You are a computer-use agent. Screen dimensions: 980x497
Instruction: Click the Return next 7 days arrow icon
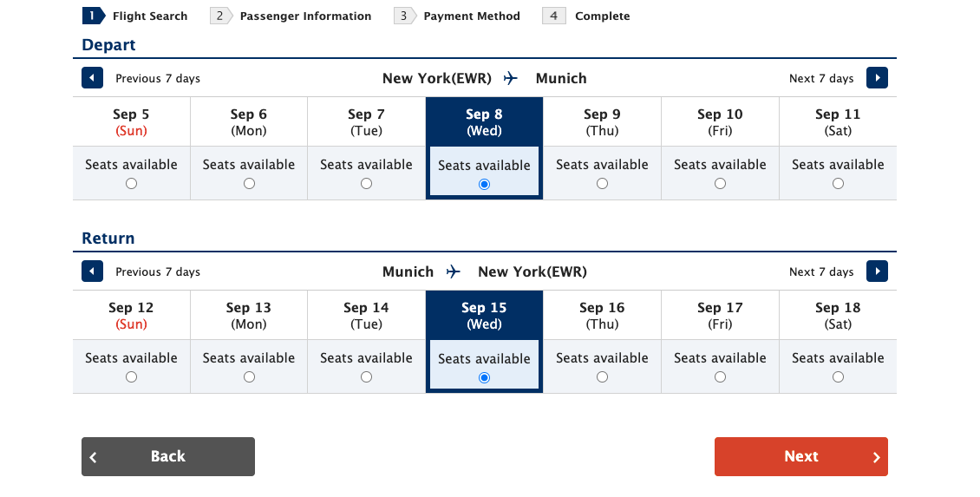[877, 271]
